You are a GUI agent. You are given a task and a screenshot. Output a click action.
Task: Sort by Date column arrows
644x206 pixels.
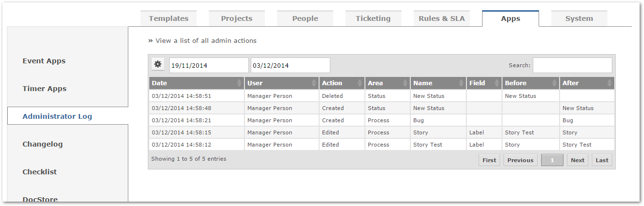pyautogui.click(x=239, y=83)
